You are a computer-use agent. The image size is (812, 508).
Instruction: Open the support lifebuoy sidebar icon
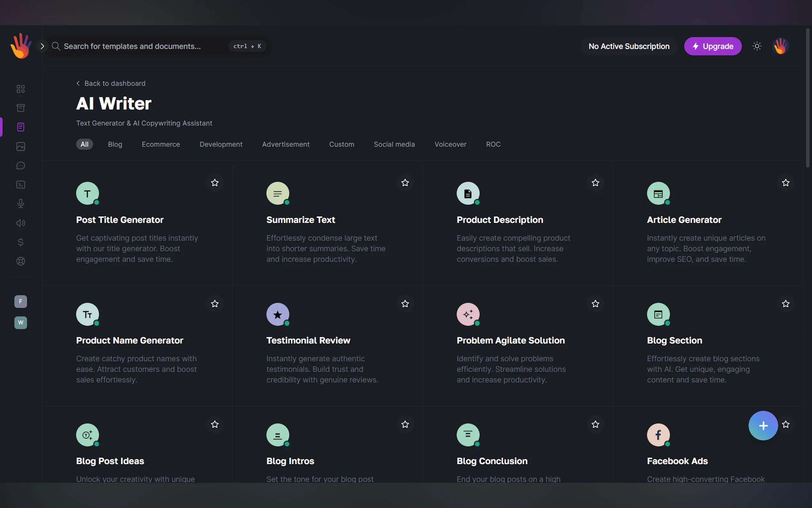coord(20,261)
